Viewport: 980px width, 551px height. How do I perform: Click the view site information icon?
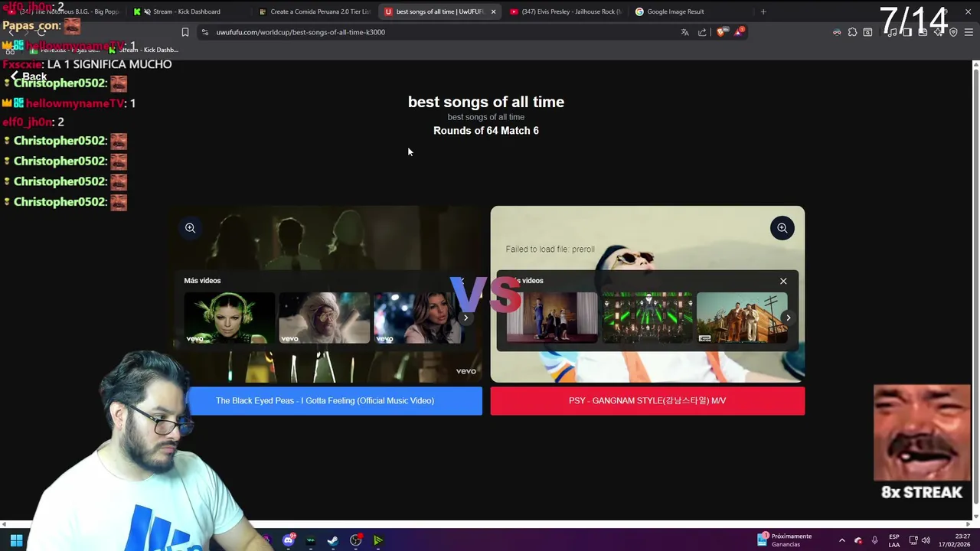(x=204, y=32)
